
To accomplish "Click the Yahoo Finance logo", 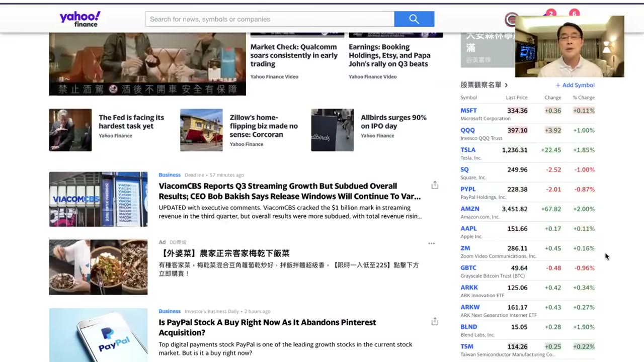I will [x=80, y=19].
